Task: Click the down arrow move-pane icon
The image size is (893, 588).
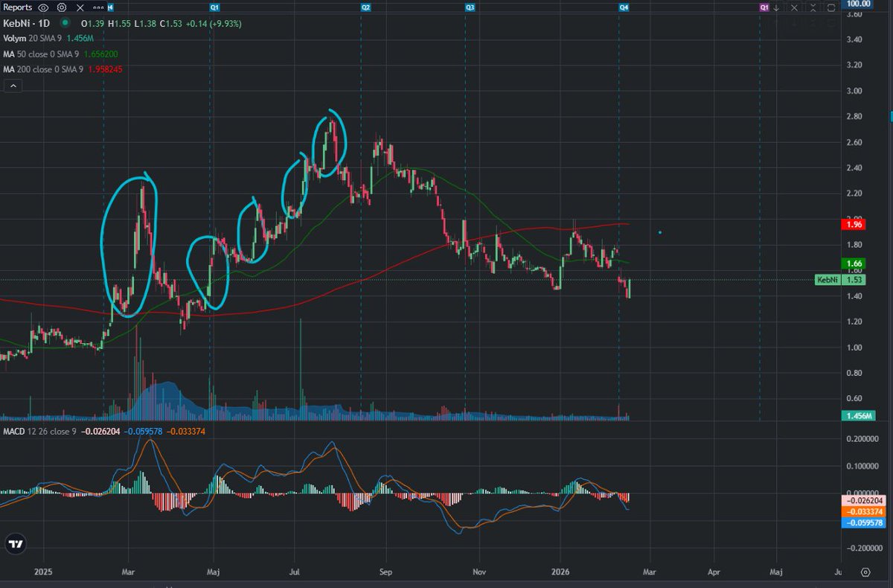Action: pos(776,7)
